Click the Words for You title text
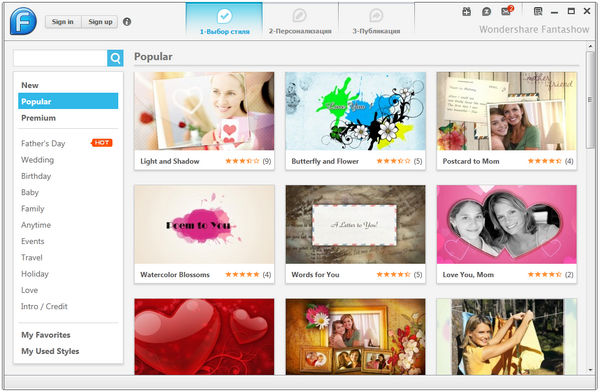Viewport: 600px width, 392px height. click(x=315, y=274)
